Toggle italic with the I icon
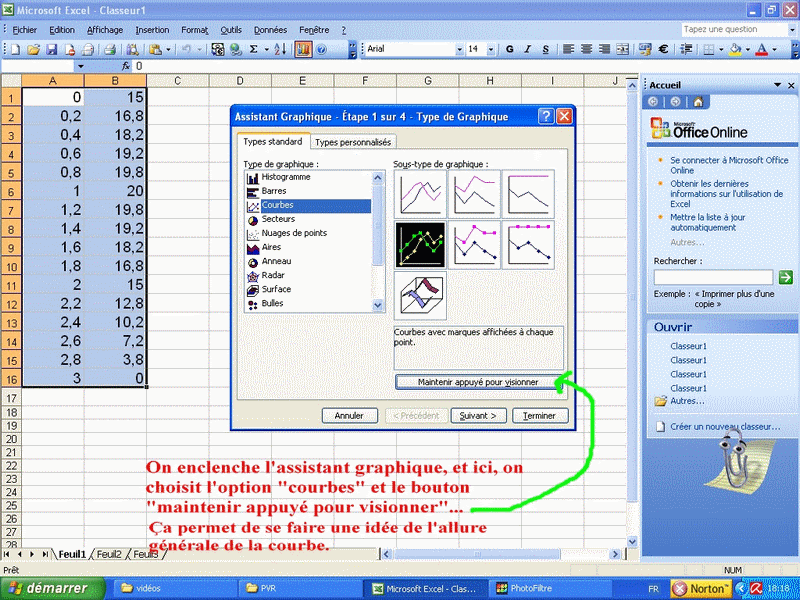The image size is (800, 600). point(528,49)
